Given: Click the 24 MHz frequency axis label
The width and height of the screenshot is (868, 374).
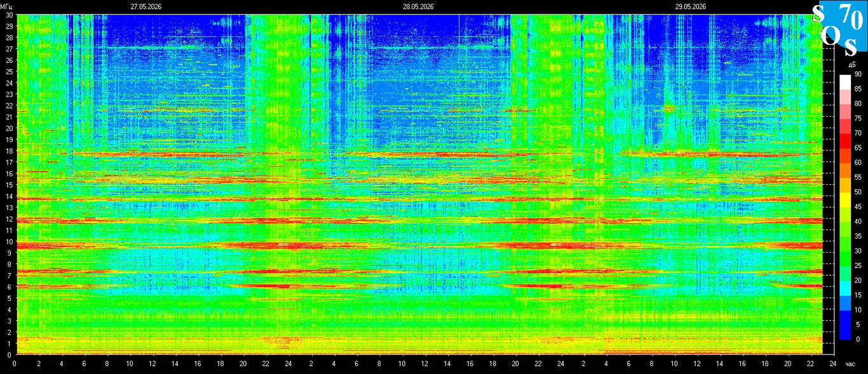Looking at the screenshot, I should coord(8,83).
